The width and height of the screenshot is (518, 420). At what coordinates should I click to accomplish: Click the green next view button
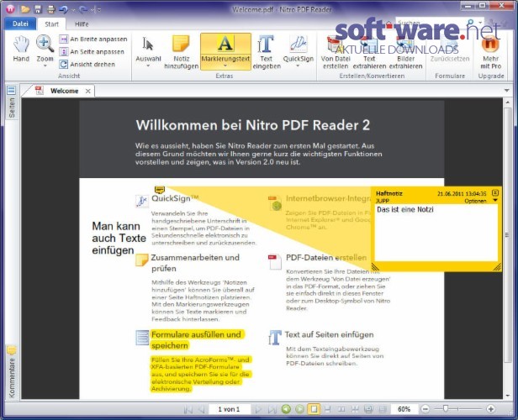tap(299, 409)
